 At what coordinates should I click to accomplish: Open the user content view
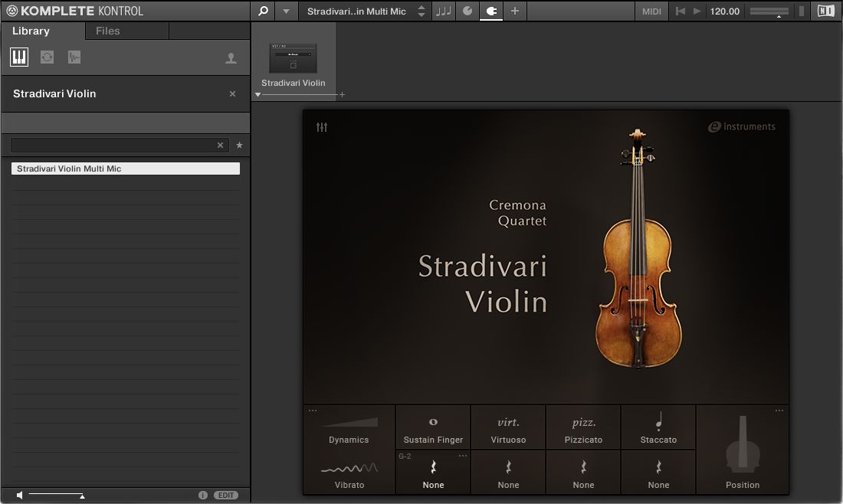(x=231, y=57)
